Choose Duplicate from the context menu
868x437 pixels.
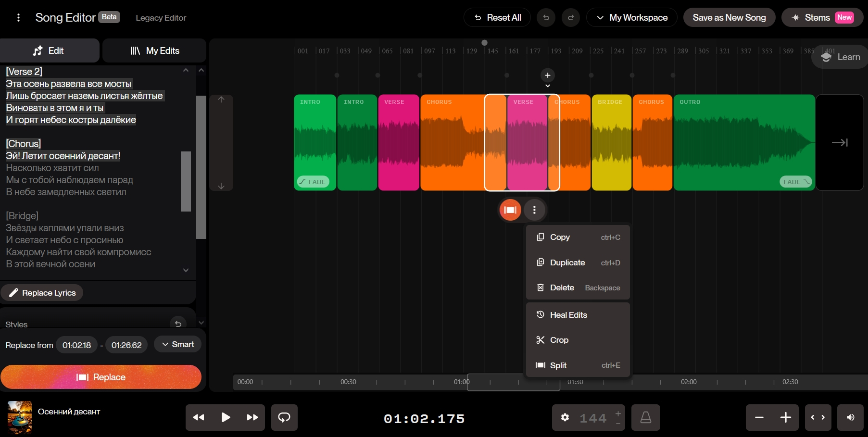point(578,262)
